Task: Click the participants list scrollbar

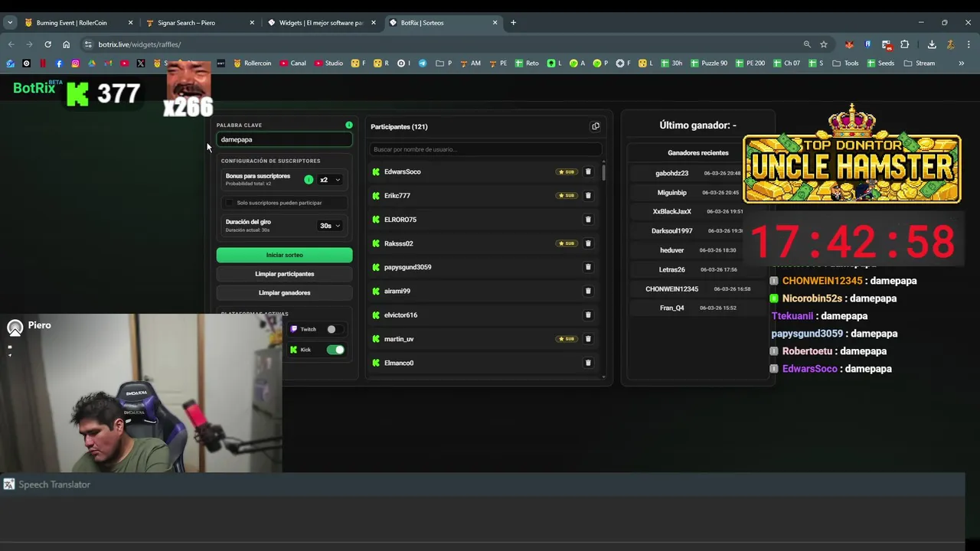Action: pyautogui.click(x=604, y=172)
